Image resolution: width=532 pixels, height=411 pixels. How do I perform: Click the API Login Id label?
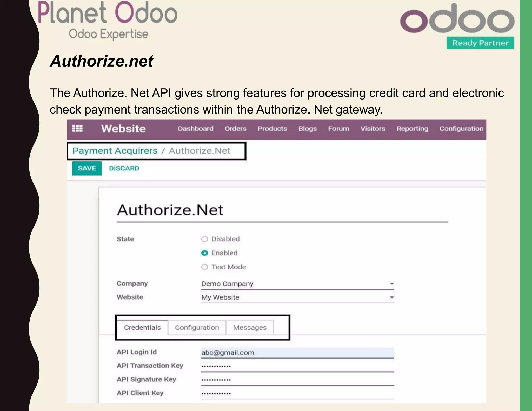[x=137, y=352]
